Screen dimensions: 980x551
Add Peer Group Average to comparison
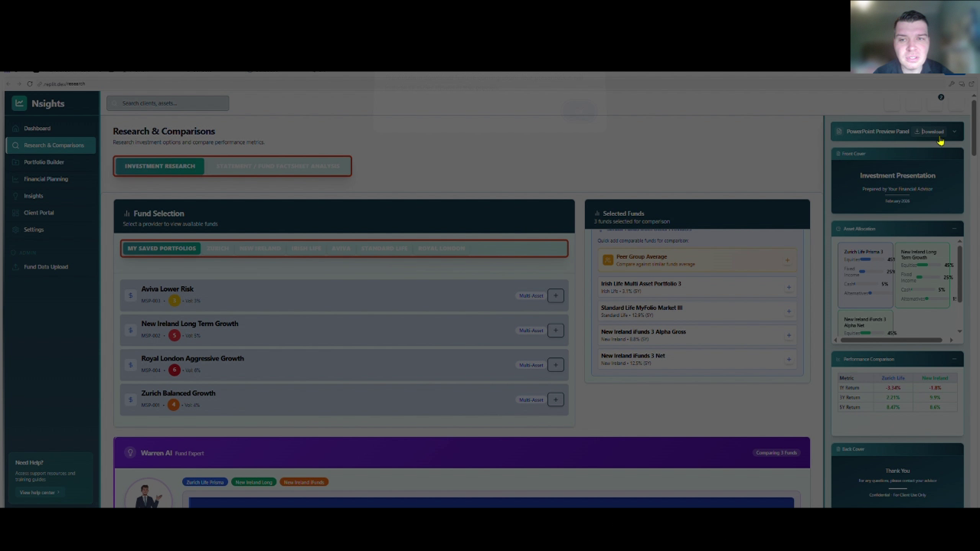(787, 261)
